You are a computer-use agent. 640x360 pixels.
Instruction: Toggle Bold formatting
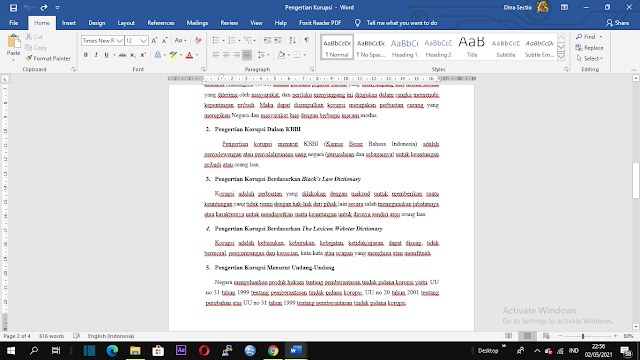(86, 55)
